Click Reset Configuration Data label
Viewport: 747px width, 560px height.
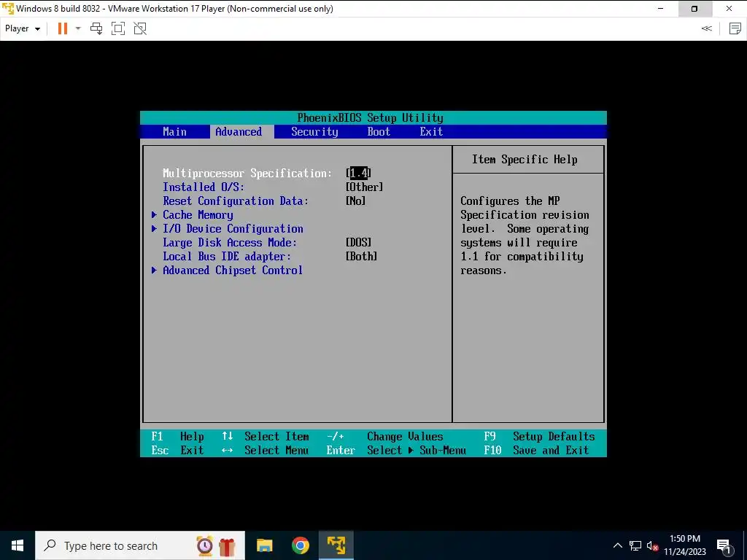pos(236,201)
